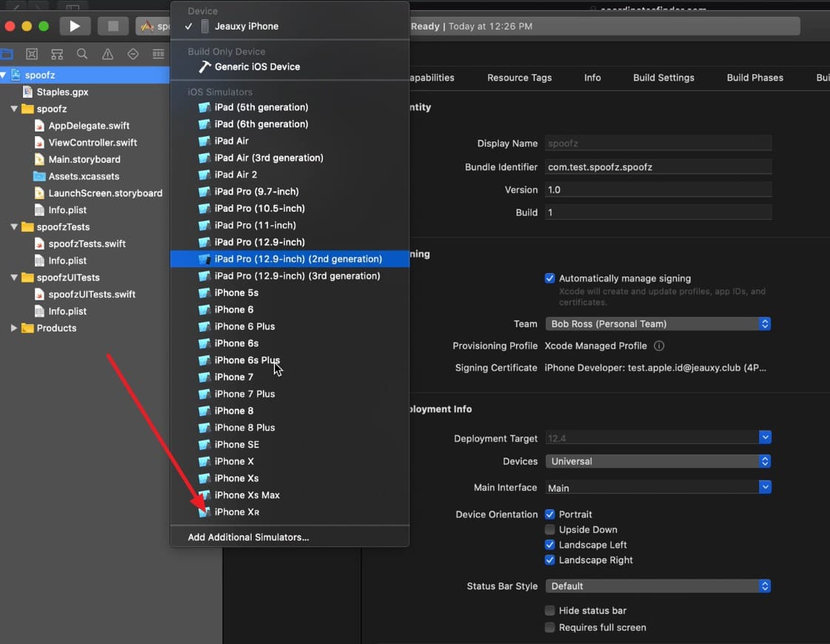
Task: Toggle Landscape Left checkbox
Action: (549, 545)
